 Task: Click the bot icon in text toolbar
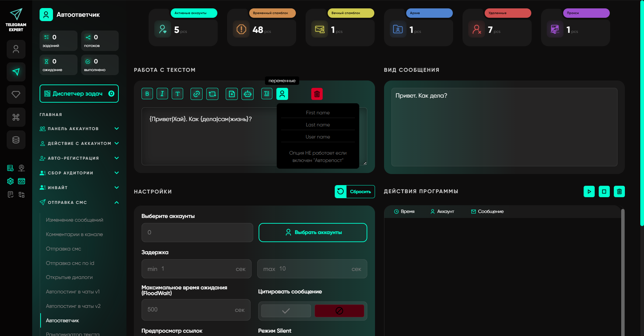[x=248, y=94]
